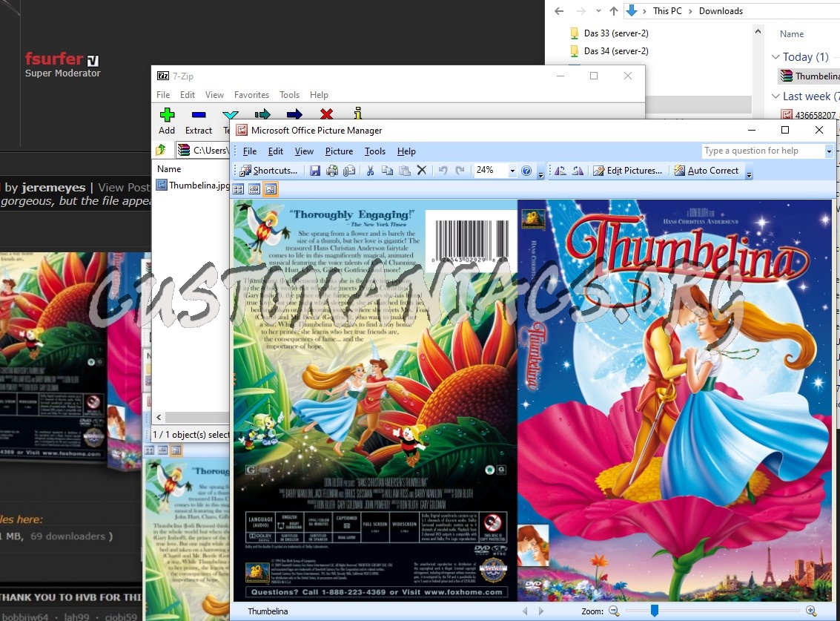
Task: Click the Redo arrow icon
Action: [x=460, y=171]
